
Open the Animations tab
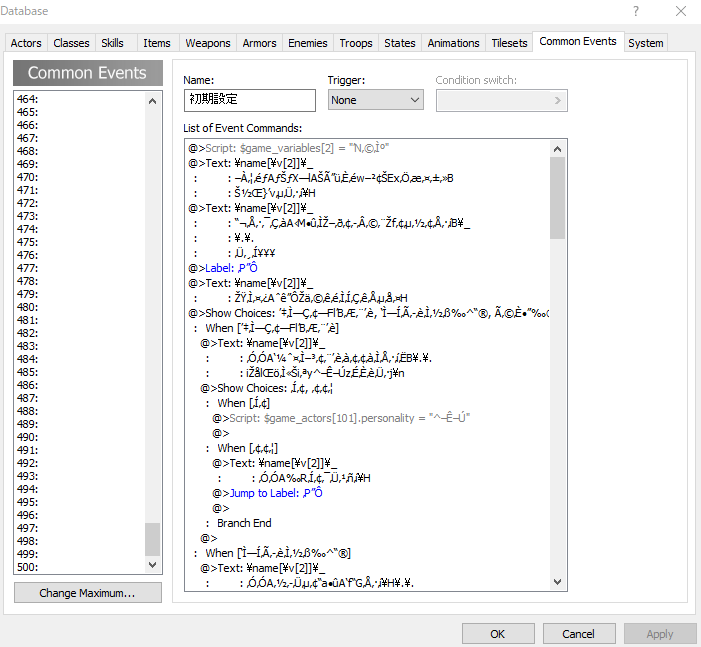453,43
